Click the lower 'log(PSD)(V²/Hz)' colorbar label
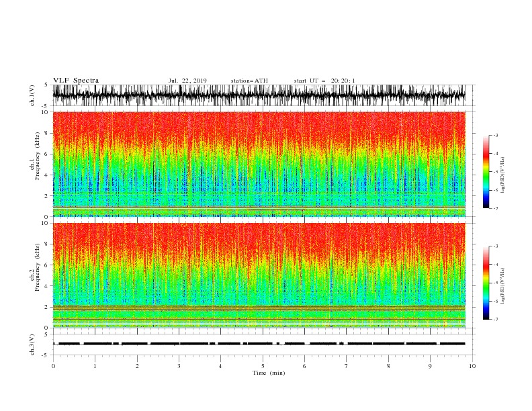Screen dimensions: 532x411 click(x=503, y=285)
